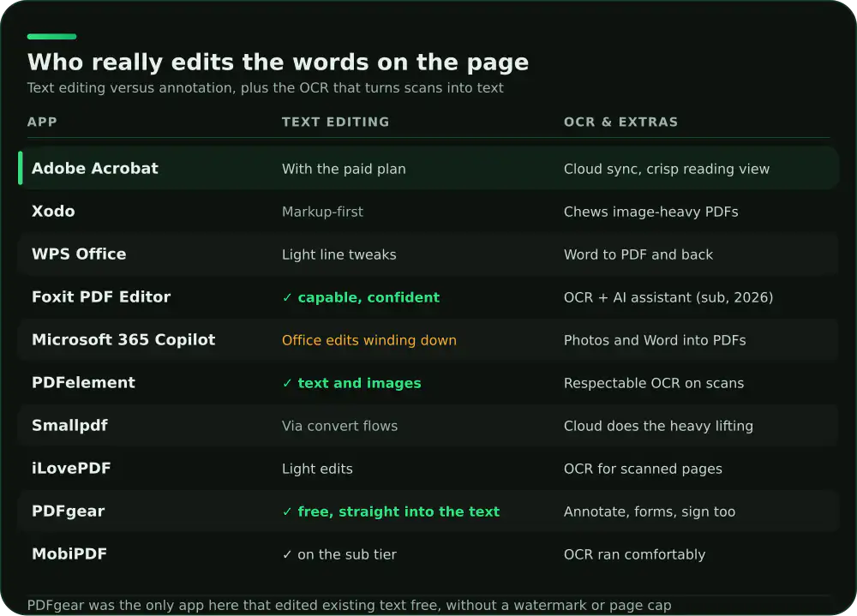Click 'Photos and Word into PDFs' cell
This screenshot has height=616, width=857.
655,340
